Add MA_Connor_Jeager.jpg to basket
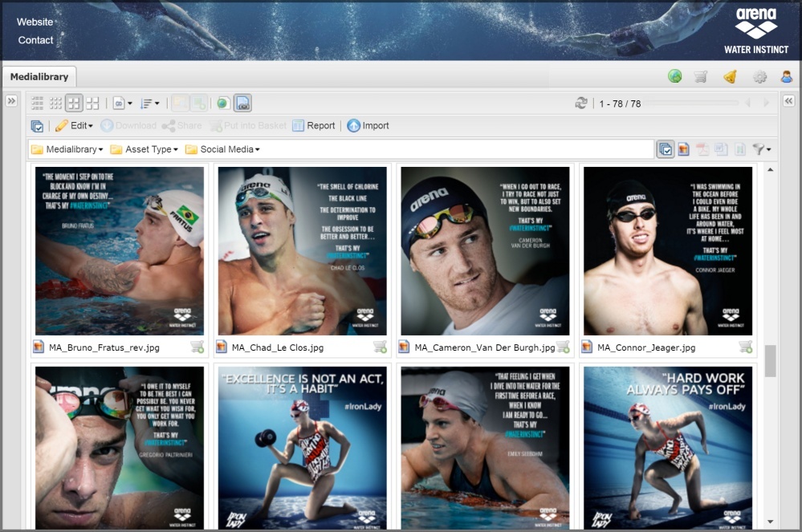Image resolution: width=802 pixels, height=532 pixels. [746, 347]
